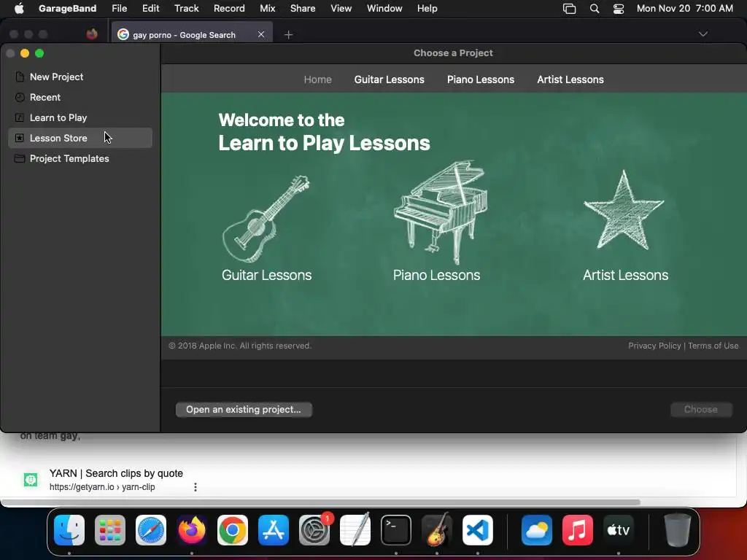Screen dimensions: 747x560
Task: Select the Google Search browser tab
Action: click(192, 34)
